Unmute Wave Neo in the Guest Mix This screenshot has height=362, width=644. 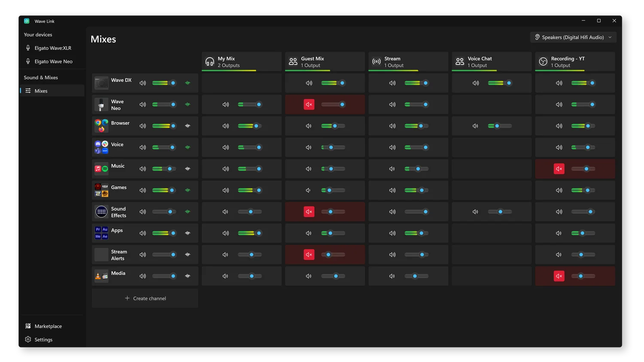[309, 104]
